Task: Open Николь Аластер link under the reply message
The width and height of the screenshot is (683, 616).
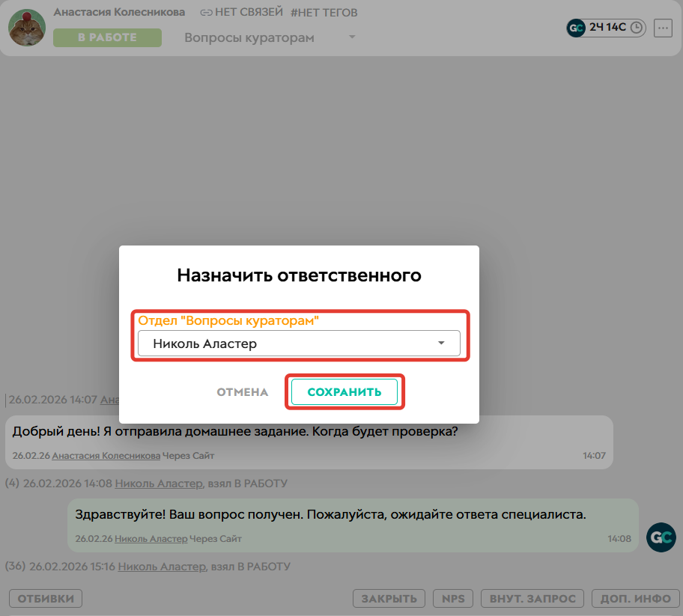Action: [151, 538]
